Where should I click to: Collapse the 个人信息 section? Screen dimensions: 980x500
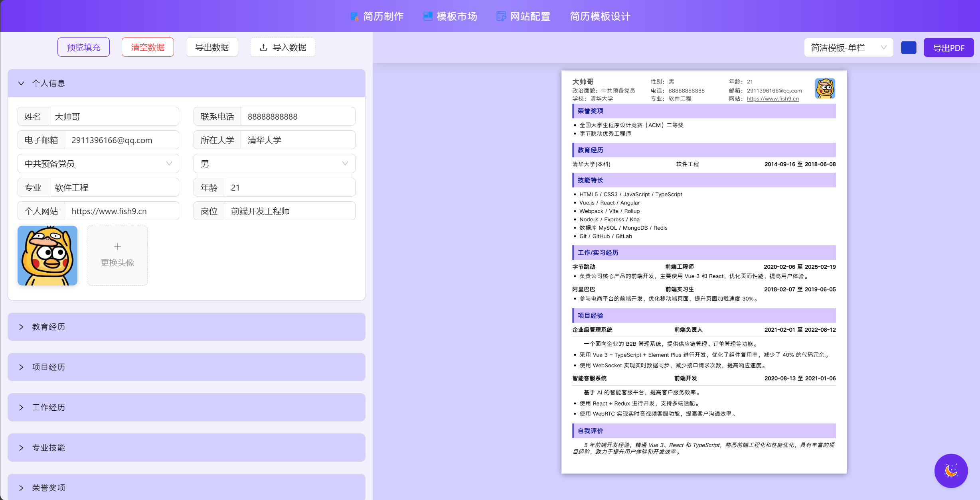tap(21, 83)
